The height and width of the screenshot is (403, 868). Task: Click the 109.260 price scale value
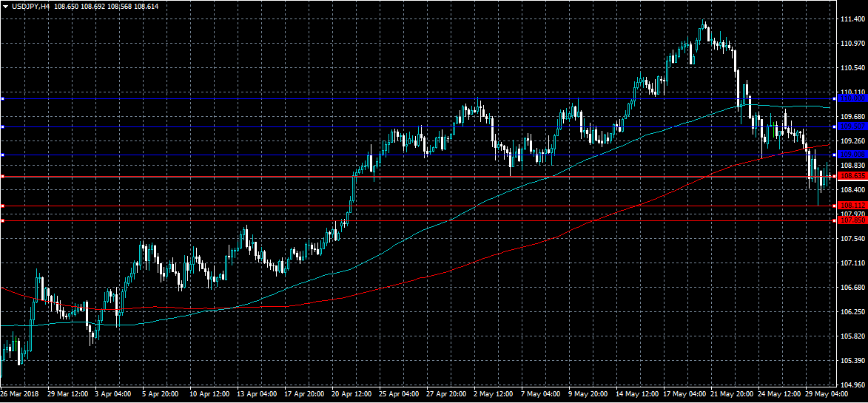pos(852,140)
